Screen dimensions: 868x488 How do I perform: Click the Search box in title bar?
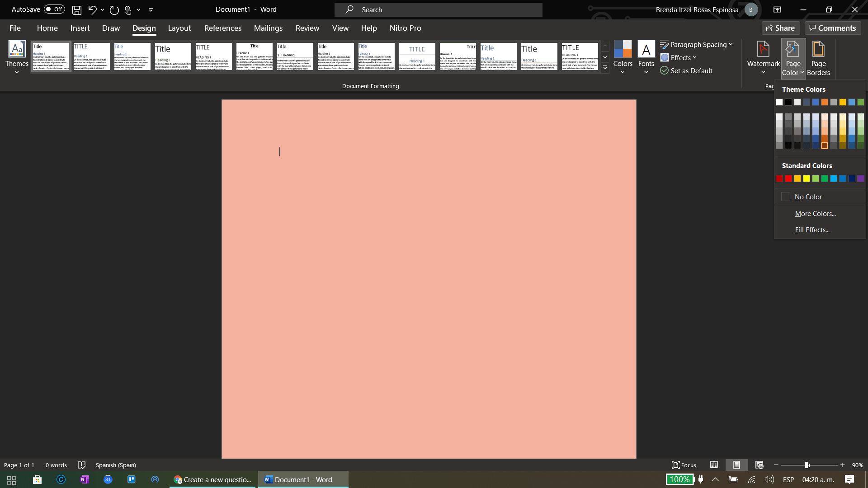pos(439,9)
